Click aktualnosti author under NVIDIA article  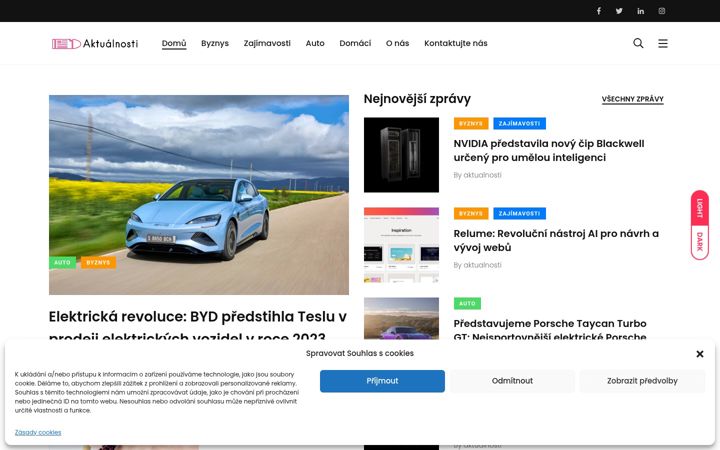[482, 175]
